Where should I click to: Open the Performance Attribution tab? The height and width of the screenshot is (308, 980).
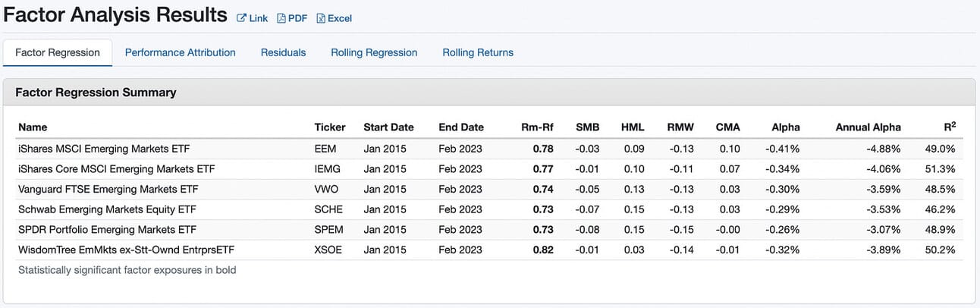pyautogui.click(x=181, y=52)
